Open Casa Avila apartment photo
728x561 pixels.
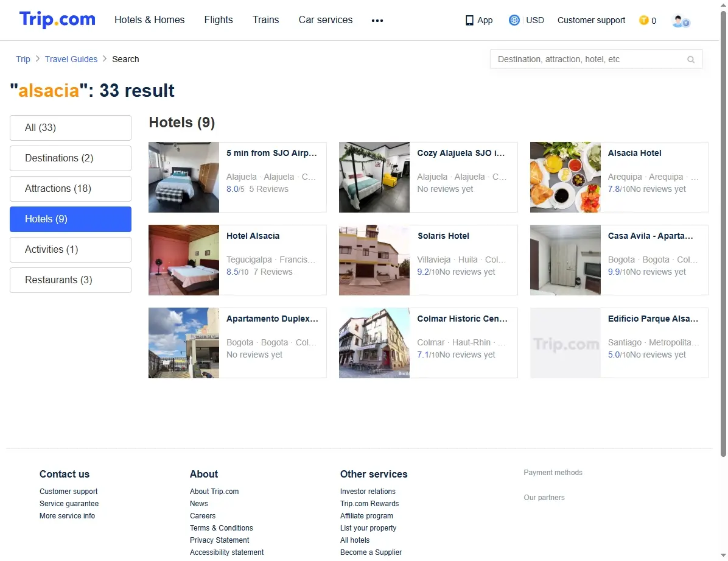[565, 260]
